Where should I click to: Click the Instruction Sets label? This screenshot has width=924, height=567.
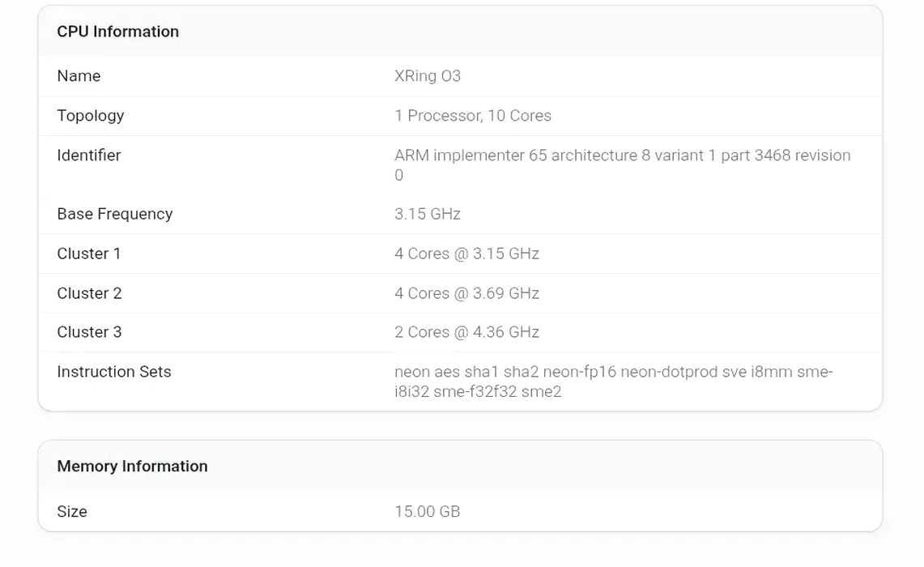point(114,372)
